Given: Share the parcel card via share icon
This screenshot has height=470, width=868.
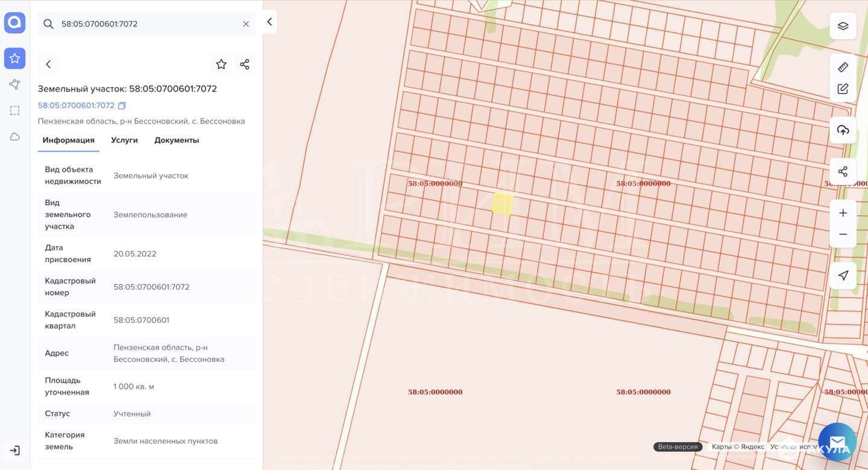Looking at the screenshot, I should click(x=245, y=64).
